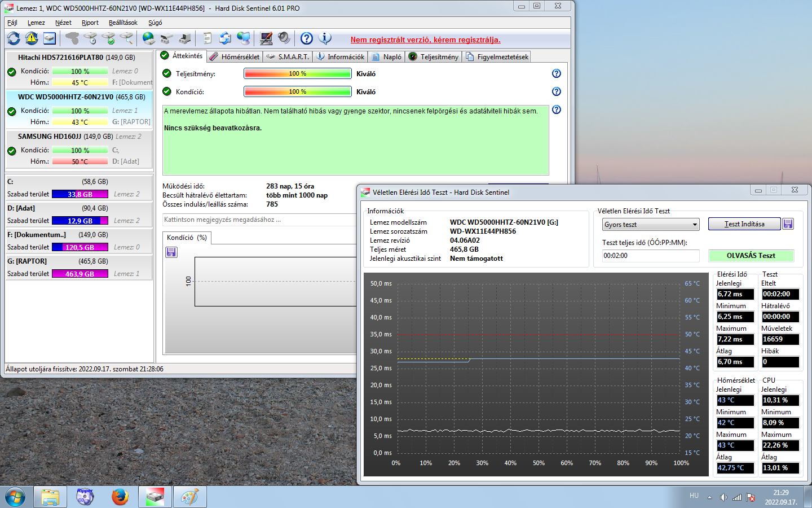This screenshot has height=508, width=812.
Task: Click the speaker sound toolbar icon
Action: pos(284,38)
